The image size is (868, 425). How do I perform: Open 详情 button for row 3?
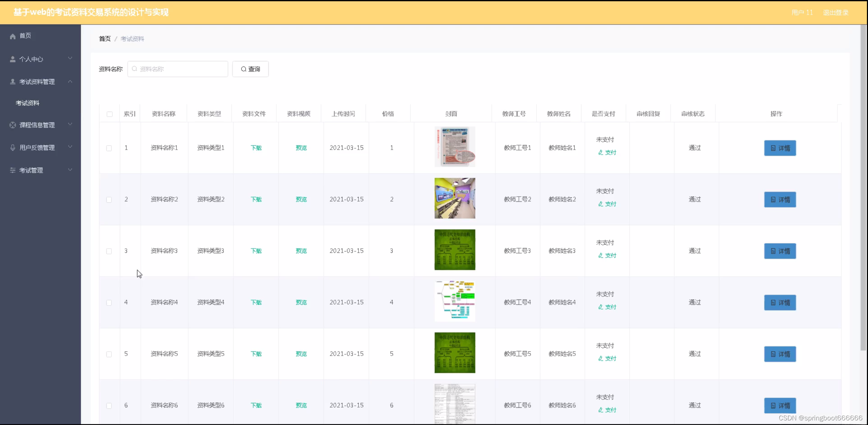780,251
